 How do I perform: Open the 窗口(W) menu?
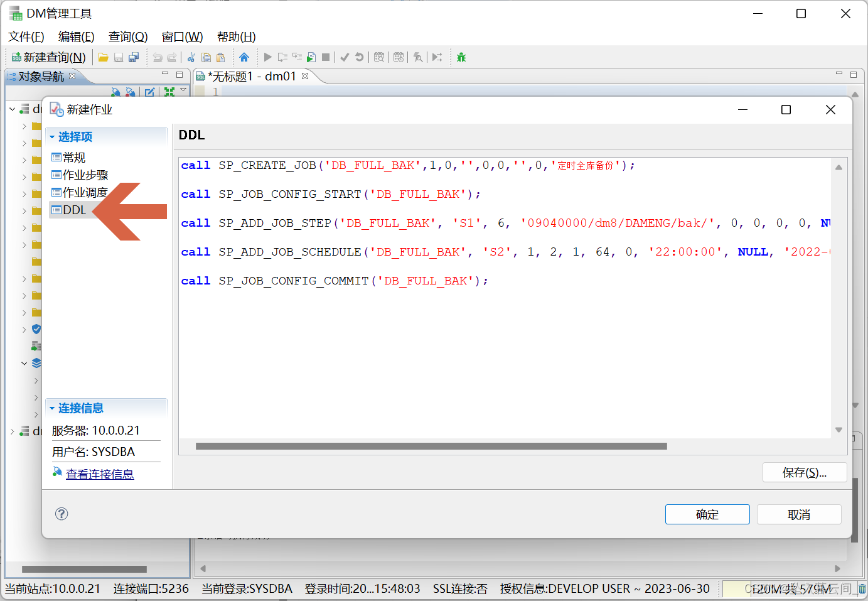pyautogui.click(x=182, y=36)
